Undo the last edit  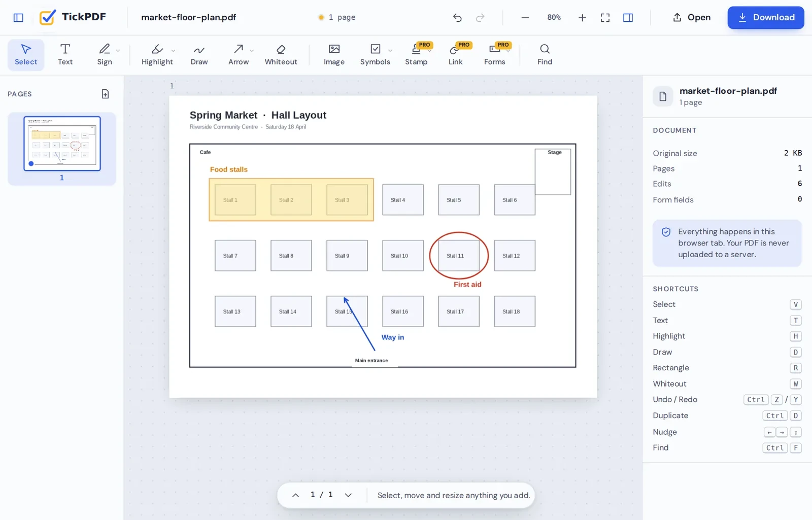457,18
